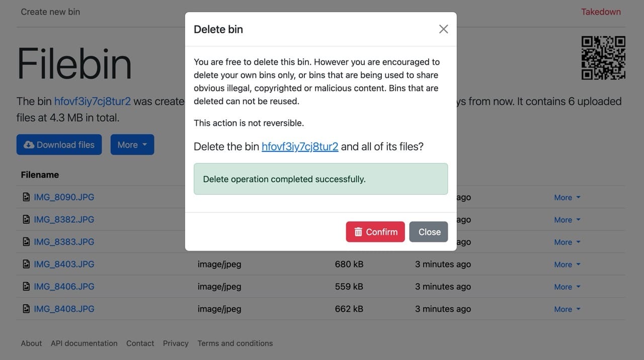
Task: Click '3 minutes ago' in IMG_8403.JPG row
Action: coord(443,264)
